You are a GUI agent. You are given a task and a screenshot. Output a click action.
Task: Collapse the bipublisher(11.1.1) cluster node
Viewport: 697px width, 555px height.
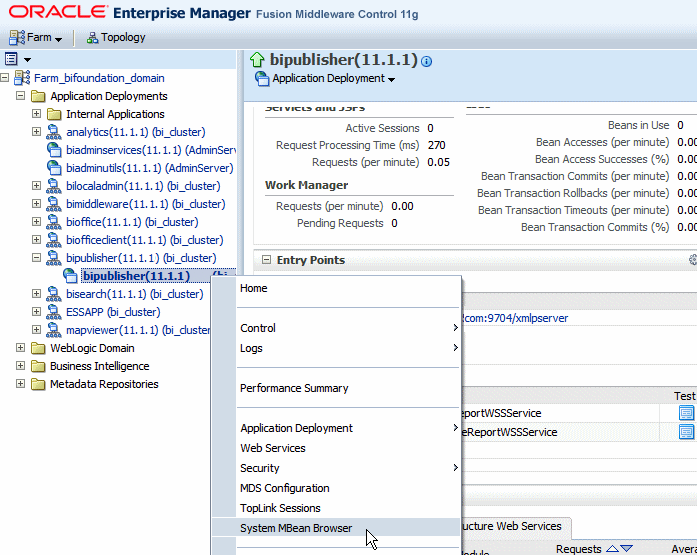36,257
